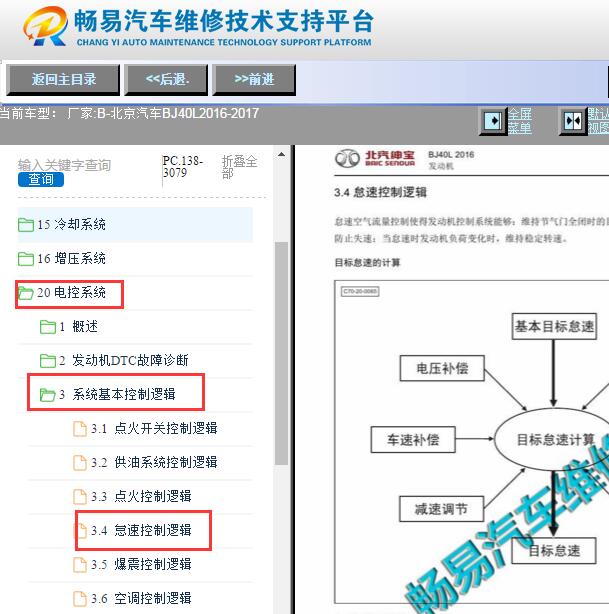Screen dimensions: 609x614
Task: Go back with <<后退 button
Action: 166,79
